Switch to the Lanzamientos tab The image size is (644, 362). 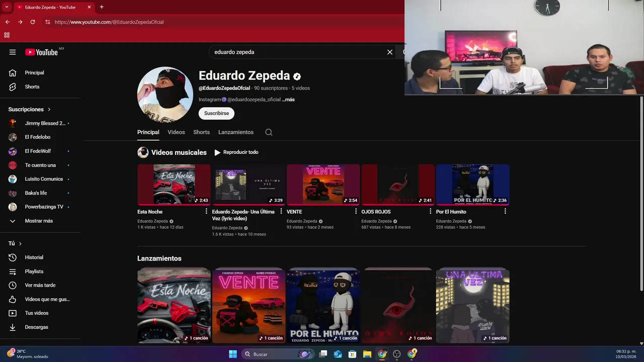pyautogui.click(x=236, y=132)
